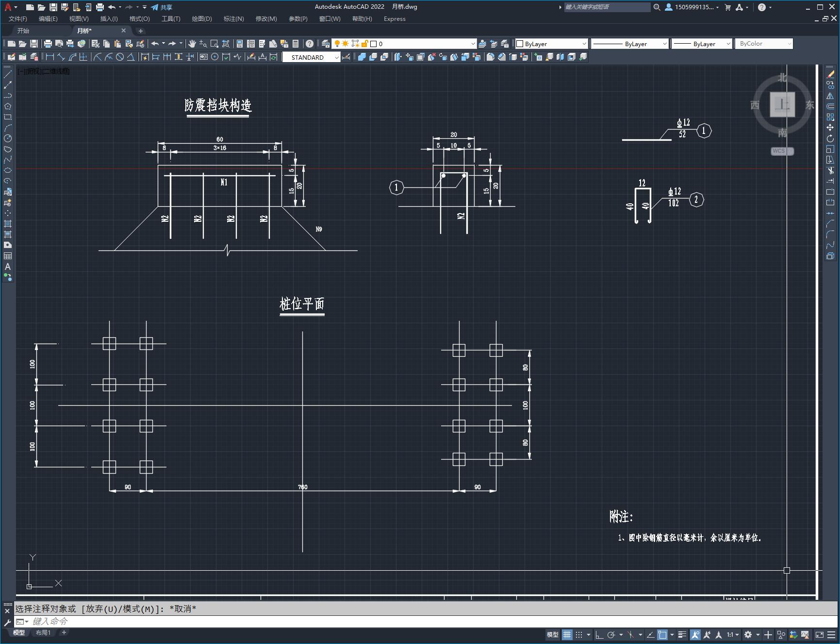Click the Save icon in quick access toolbar
The width and height of the screenshot is (840, 644).
[x=53, y=7]
